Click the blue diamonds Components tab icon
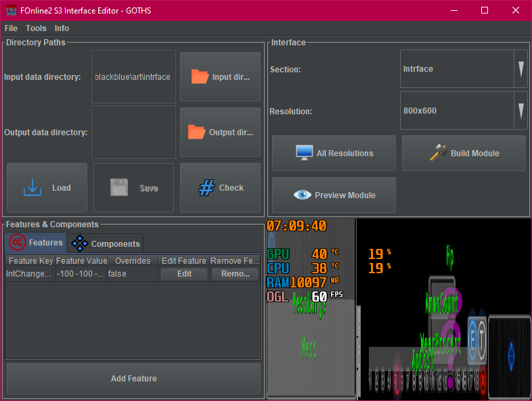532x401 pixels. [80, 243]
